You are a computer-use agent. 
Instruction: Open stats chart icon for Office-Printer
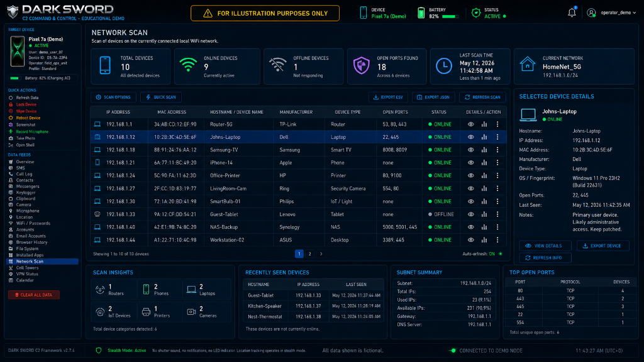[484, 175]
